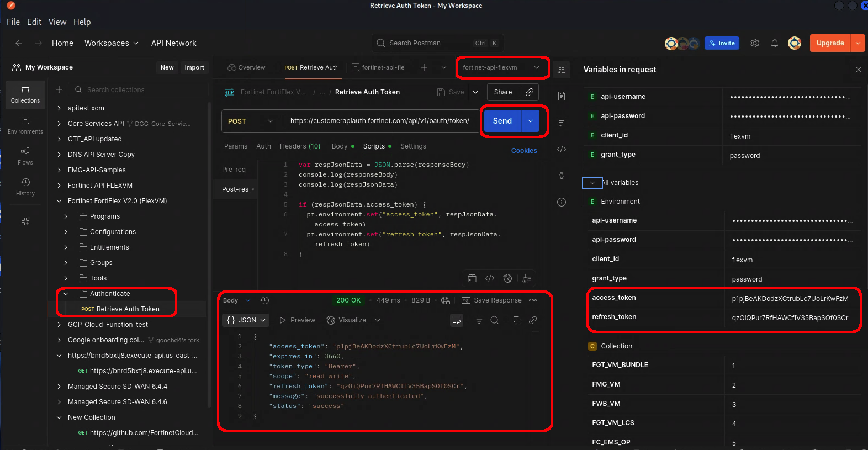This screenshot has width=868, height=450.
Task: Open the user avatar menu
Action: coord(795,43)
